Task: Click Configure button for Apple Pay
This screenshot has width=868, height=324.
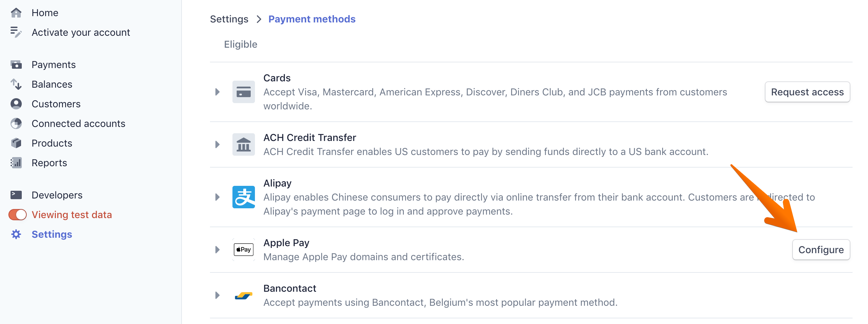Action: pyautogui.click(x=821, y=250)
